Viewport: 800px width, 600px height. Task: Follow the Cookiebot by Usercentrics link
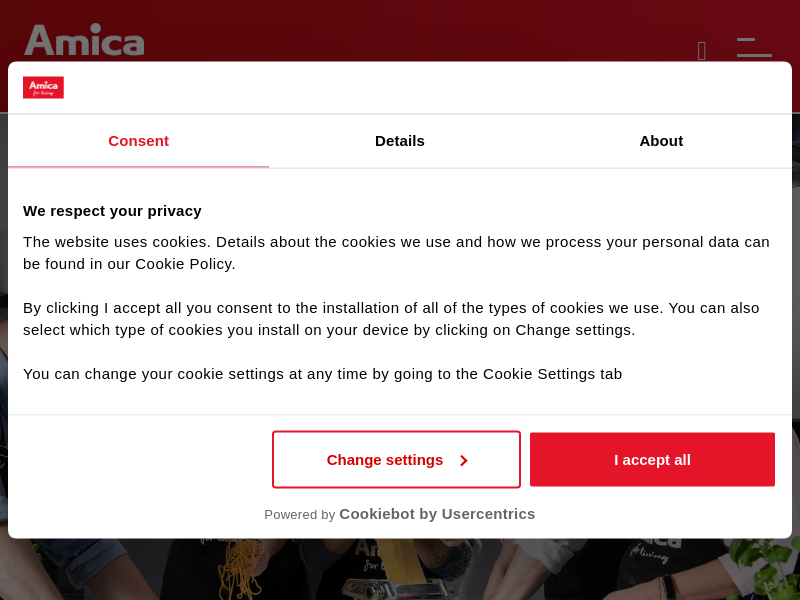coord(437,514)
